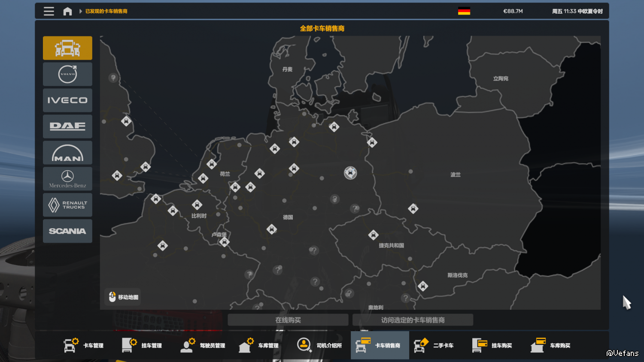Switch to 挂车管理 trailer manager tab
Viewport: 644px width, 362px height.
[142, 345]
